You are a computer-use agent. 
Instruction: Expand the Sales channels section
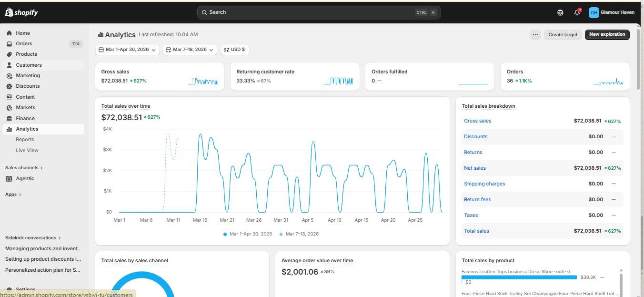click(24, 168)
